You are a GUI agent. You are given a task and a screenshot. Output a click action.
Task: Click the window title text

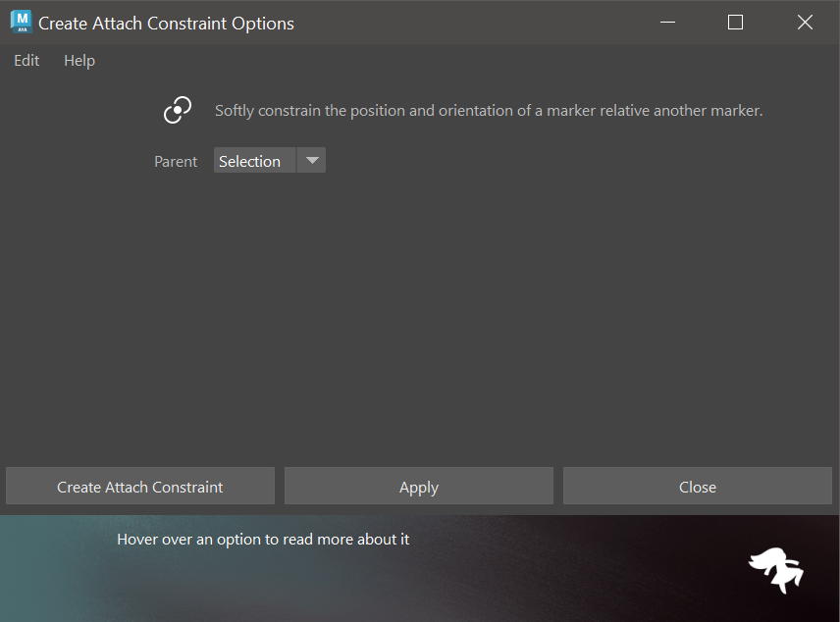click(166, 23)
